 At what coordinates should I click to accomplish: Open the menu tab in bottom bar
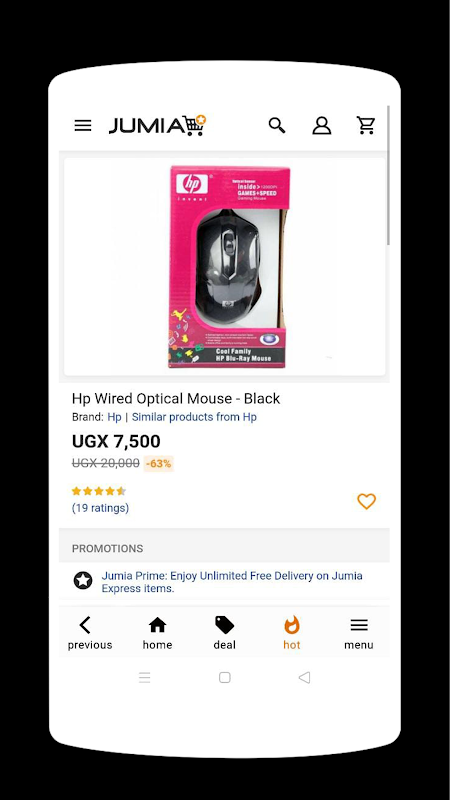359,633
